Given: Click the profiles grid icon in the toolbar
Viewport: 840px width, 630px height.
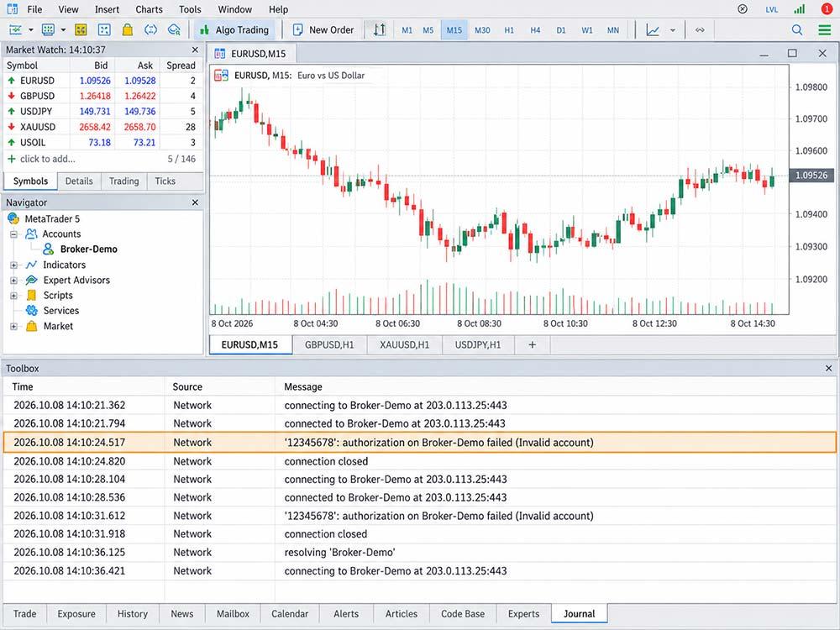Looking at the screenshot, I should 48,30.
